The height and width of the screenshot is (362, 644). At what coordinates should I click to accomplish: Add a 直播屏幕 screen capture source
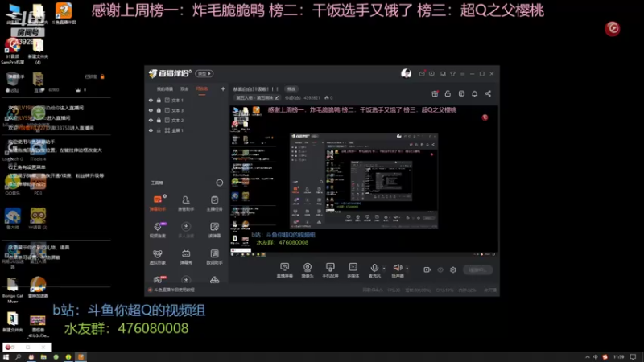click(x=285, y=270)
